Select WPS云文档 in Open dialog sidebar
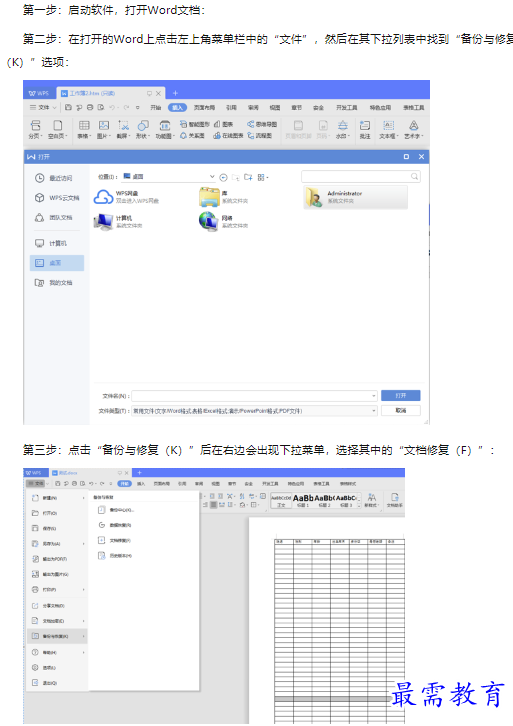513x726 pixels. (x=57, y=198)
